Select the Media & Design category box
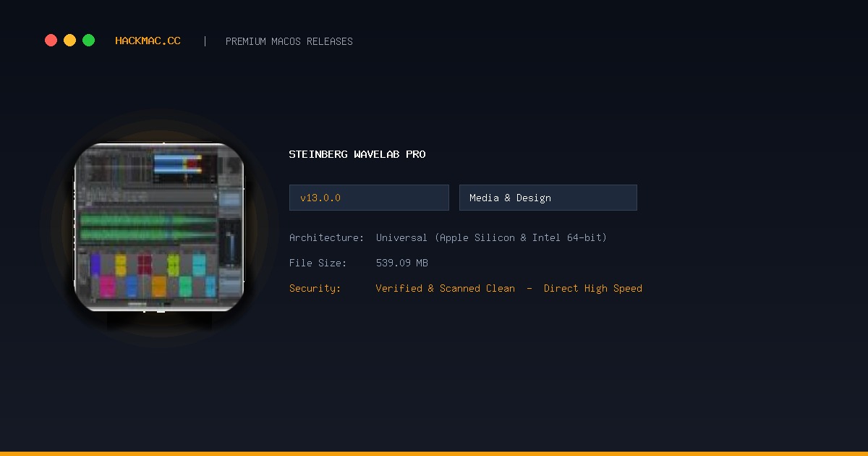This screenshot has width=868, height=456. [x=548, y=198]
